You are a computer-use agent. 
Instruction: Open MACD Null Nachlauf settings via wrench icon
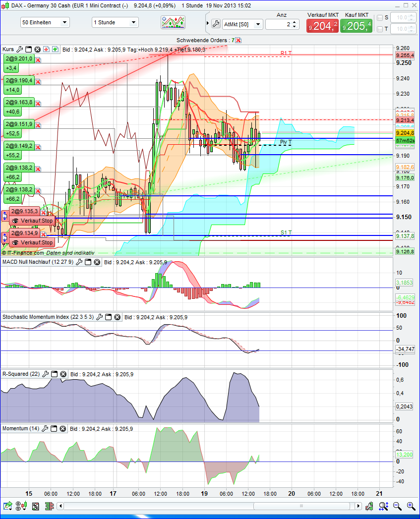click(x=78, y=262)
